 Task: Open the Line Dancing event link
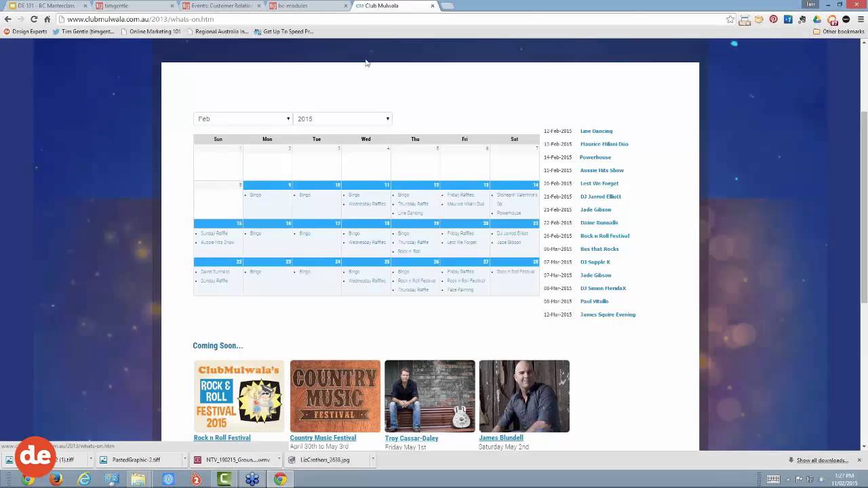[596, 131]
